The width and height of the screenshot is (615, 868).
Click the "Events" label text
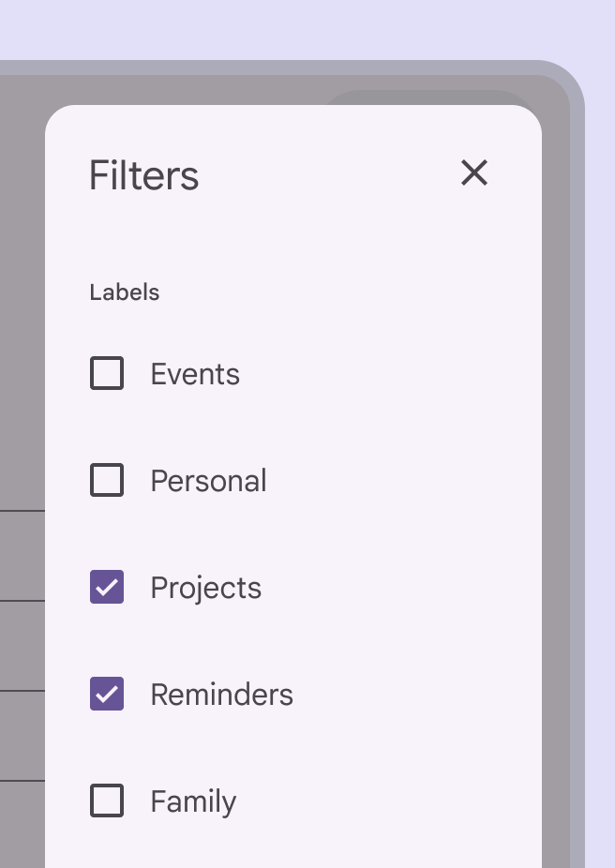tap(195, 374)
